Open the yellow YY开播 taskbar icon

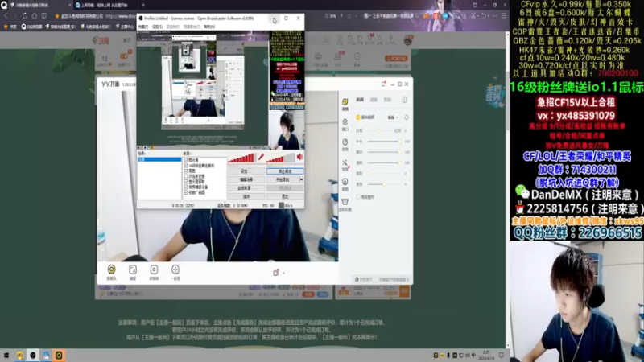(59, 356)
